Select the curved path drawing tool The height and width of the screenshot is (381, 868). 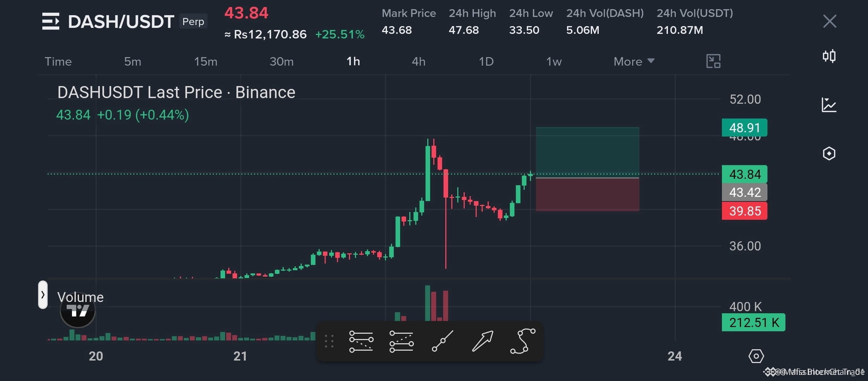(523, 341)
